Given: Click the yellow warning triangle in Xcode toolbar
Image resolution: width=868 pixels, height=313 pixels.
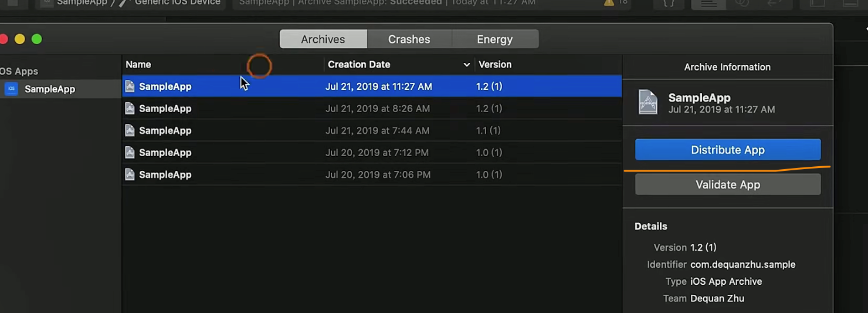Looking at the screenshot, I should coord(609,3).
